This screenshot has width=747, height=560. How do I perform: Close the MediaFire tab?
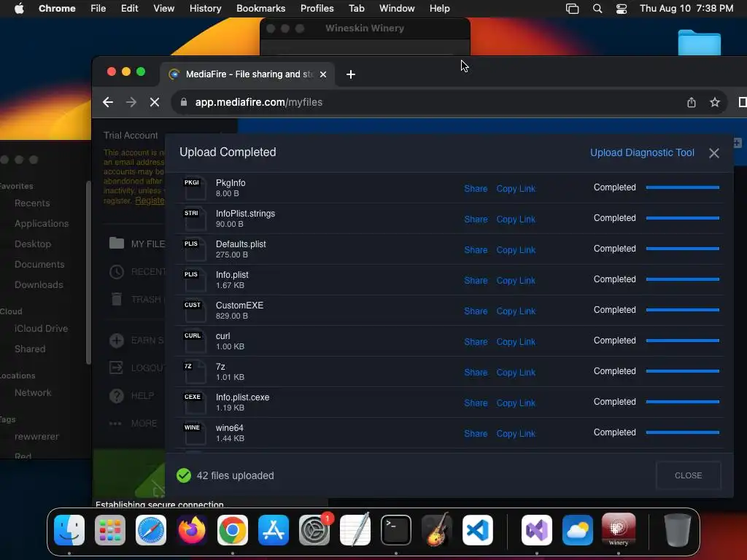[323, 74]
